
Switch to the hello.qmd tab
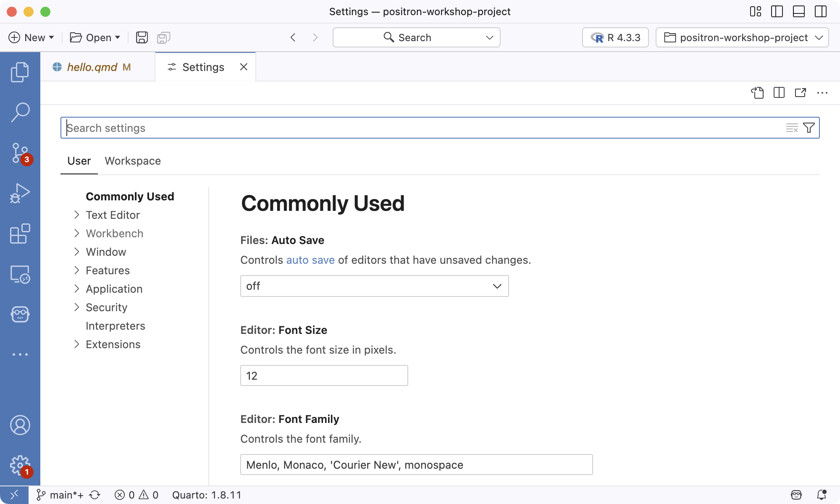click(x=98, y=67)
